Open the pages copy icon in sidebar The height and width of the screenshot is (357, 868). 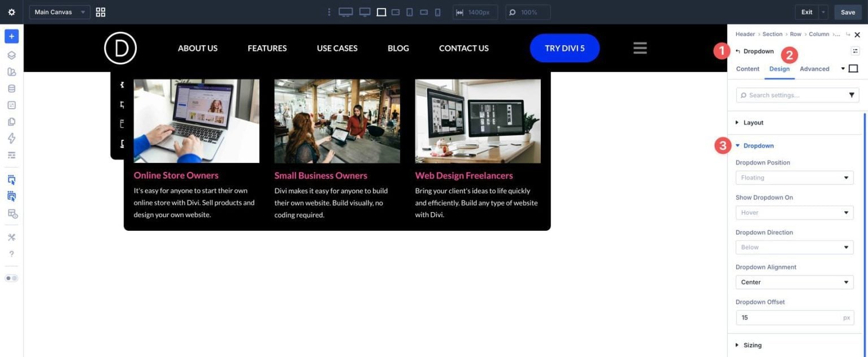click(11, 122)
